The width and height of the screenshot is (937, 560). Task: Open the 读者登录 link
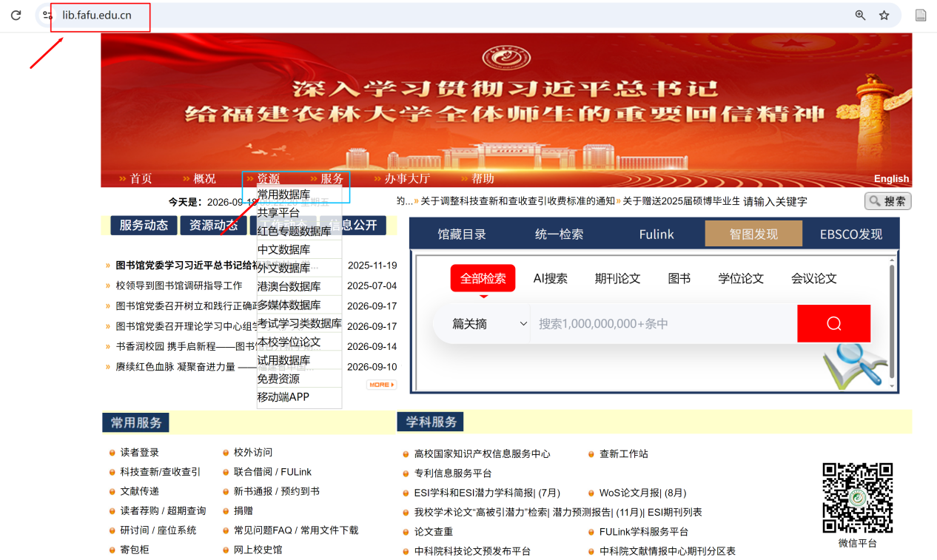(x=139, y=452)
